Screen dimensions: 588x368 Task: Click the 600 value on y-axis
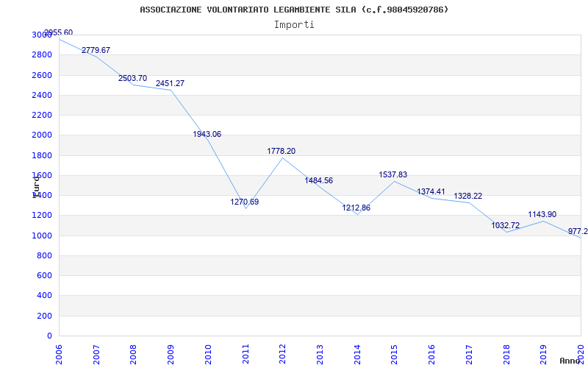tap(44, 275)
